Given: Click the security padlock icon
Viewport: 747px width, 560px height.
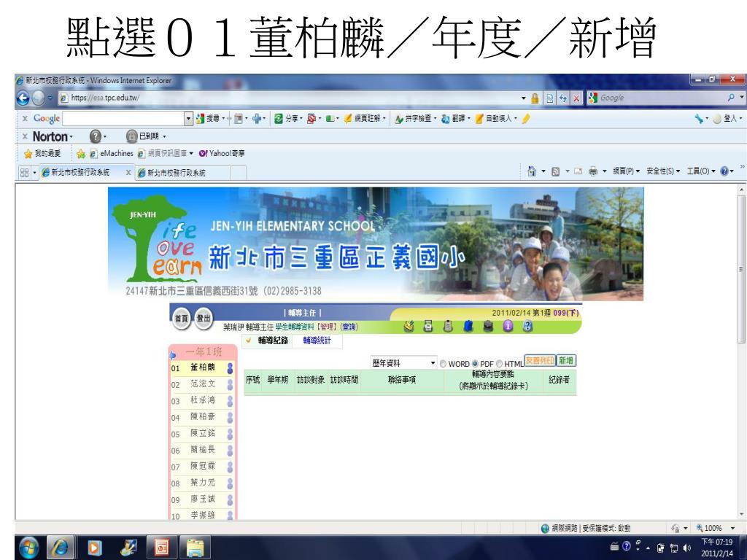Looking at the screenshot, I should [535, 98].
